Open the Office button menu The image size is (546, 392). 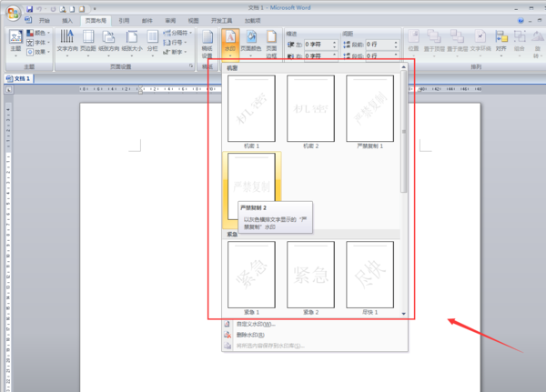(14, 14)
